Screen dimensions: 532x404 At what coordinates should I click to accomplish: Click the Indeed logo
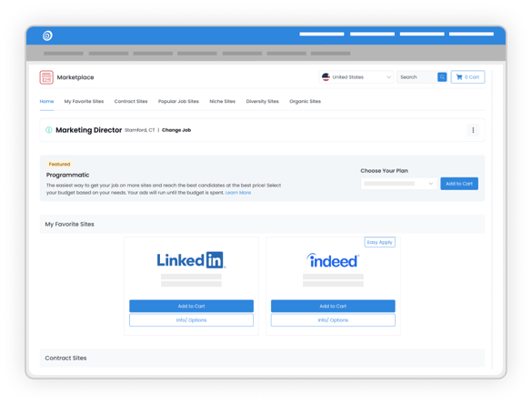(333, 261)
